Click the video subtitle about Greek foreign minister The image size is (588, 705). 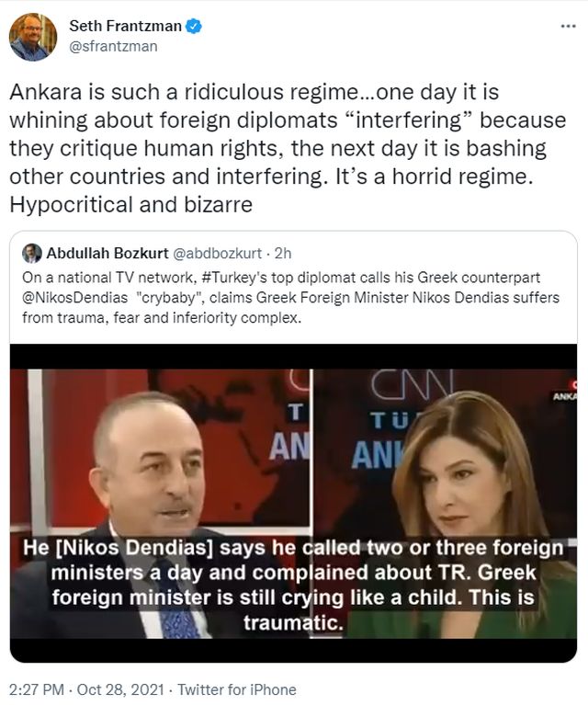point(294,585)
